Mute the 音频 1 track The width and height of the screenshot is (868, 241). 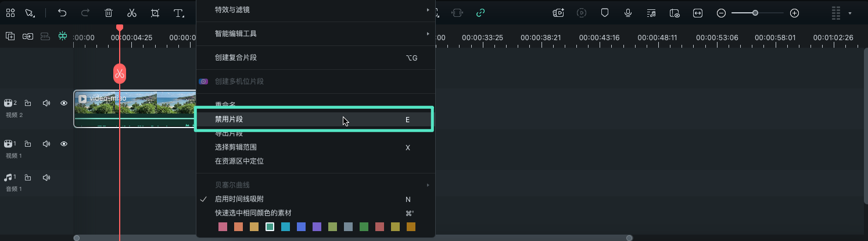[x=46, y=177]
